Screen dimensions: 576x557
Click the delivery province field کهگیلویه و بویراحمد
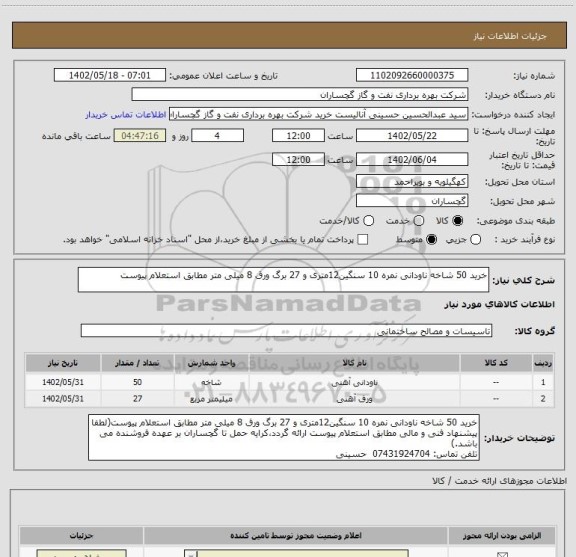tap(412, 182)
